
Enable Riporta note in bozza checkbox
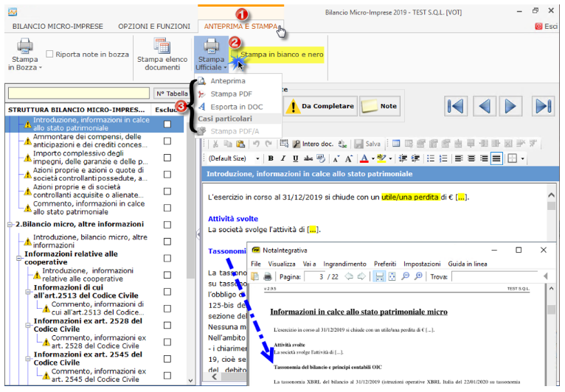[50, 54]
